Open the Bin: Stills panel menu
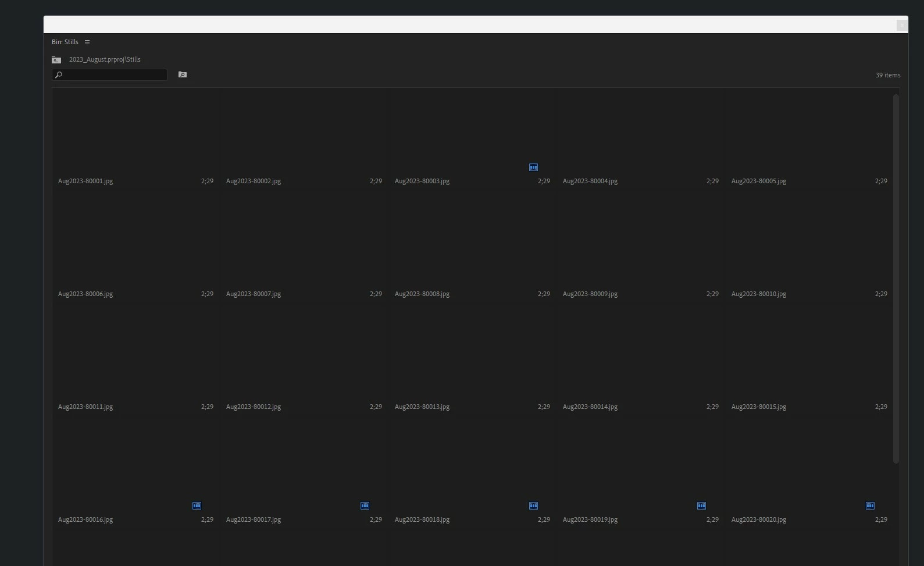This screenshot has width=924, height=566. click(87, 42)
